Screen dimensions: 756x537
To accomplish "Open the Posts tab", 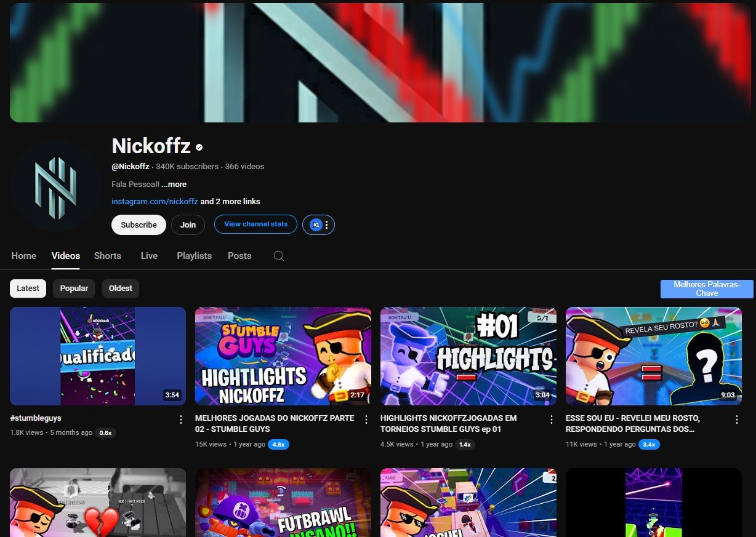I will (239, 256).
